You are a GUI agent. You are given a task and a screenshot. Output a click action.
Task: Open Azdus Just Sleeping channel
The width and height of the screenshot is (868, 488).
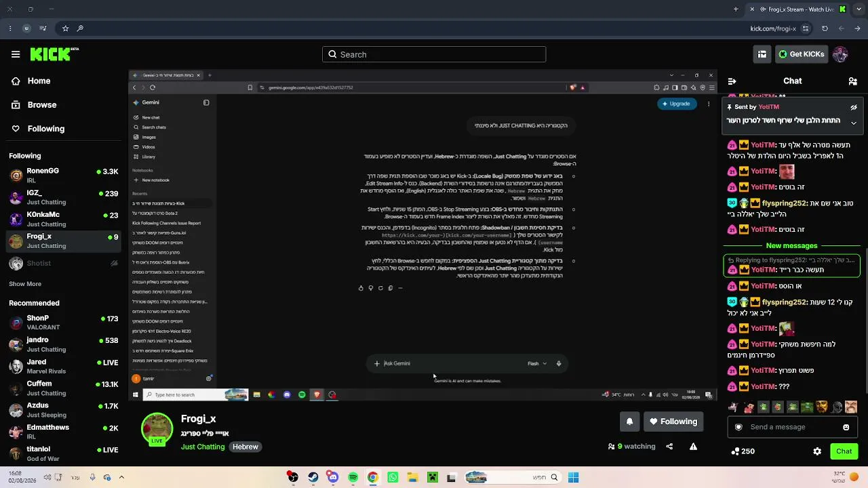64,410
